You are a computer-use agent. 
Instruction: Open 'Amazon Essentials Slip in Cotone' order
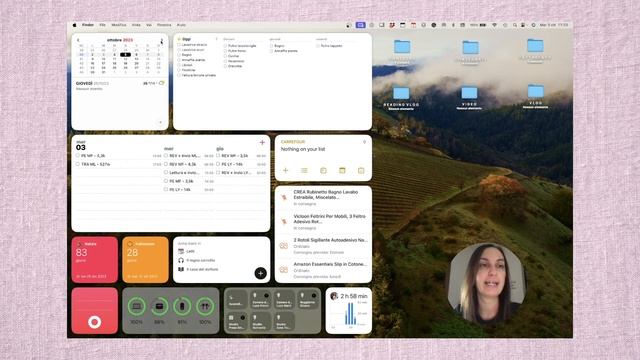(x=323, y=270)
